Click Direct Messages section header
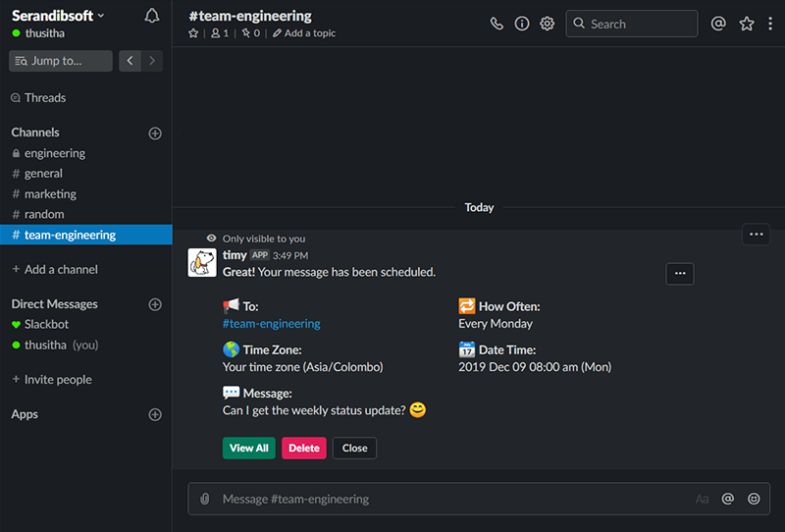785x532 pixels. coord(55,304)
